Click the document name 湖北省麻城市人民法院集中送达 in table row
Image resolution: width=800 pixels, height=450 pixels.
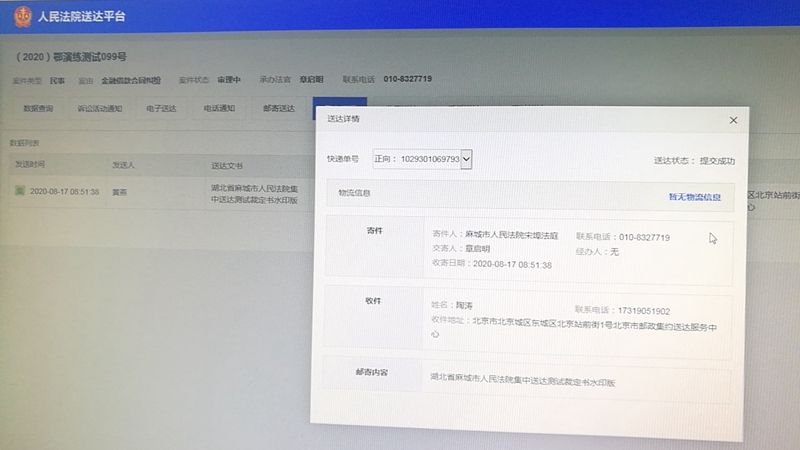tap(255, 194)
